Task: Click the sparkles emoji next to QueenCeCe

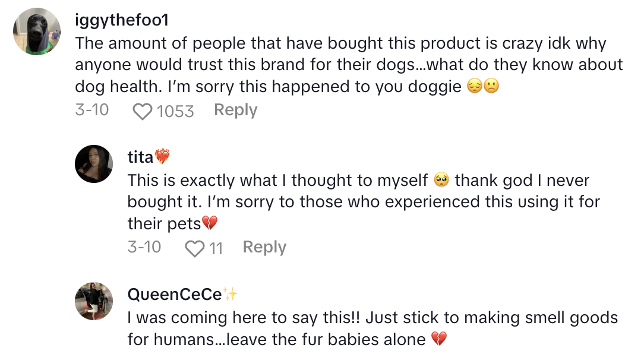Action: click(x=231, y=294)
